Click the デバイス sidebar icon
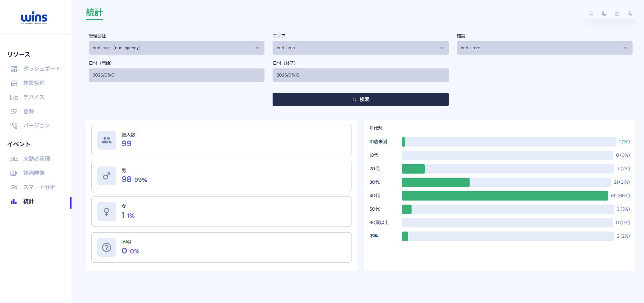Viewport: 644px width, 303px height. click(14, 97)
